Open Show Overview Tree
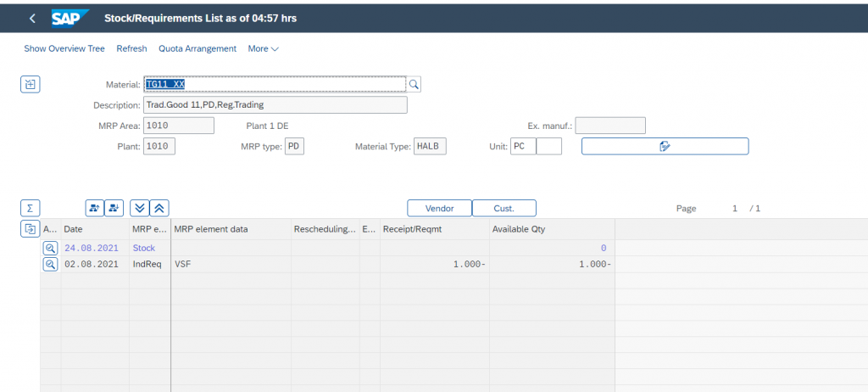868x392 pixels. [x=64, y=49]
